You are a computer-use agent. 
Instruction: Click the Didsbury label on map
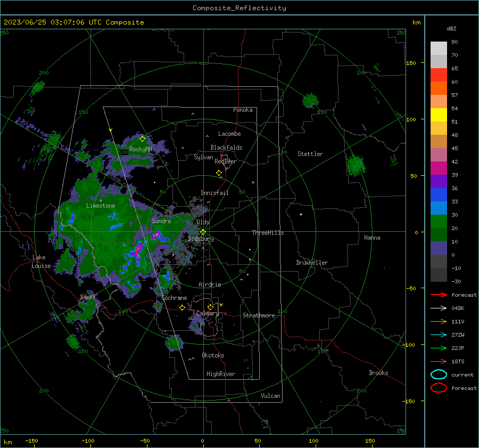[201, 239]
